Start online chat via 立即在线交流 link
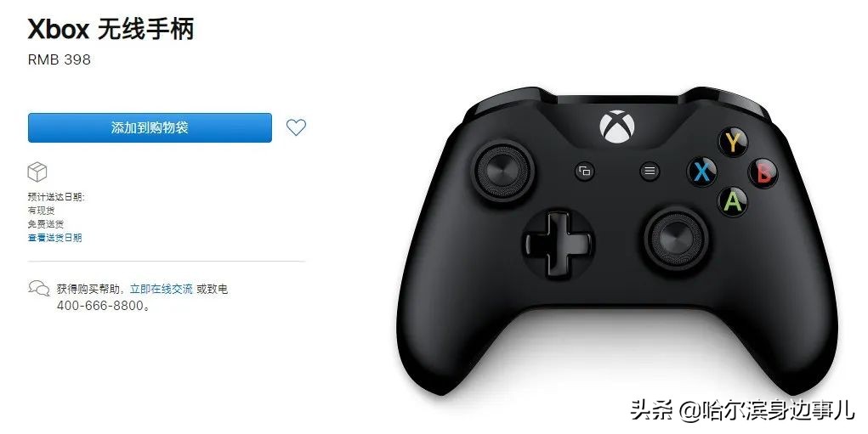 pos(161,289)
